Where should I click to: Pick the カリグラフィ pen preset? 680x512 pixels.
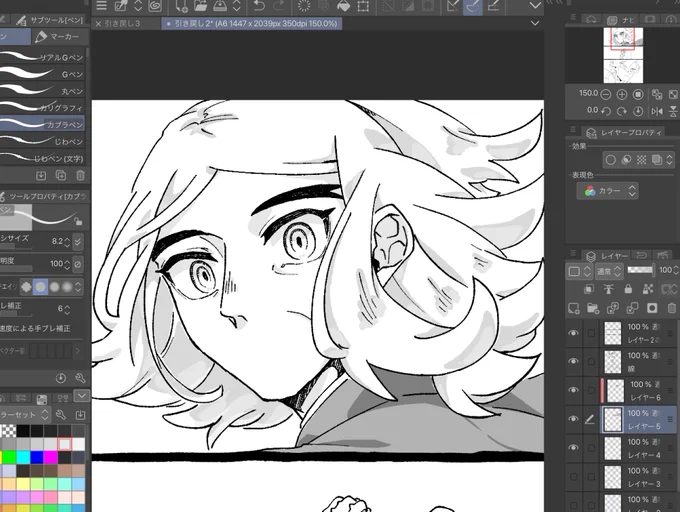pos(42,108)
